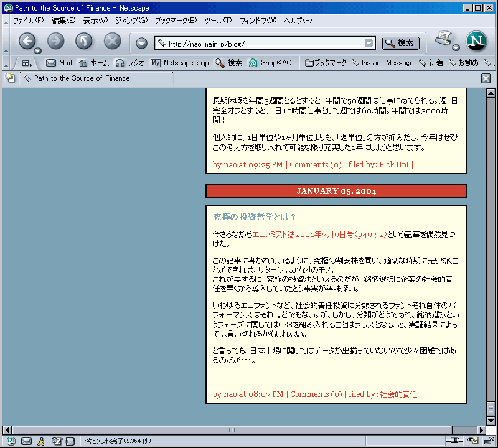
Task: Open the 社会的責任 category link
Action: [398, 394]
